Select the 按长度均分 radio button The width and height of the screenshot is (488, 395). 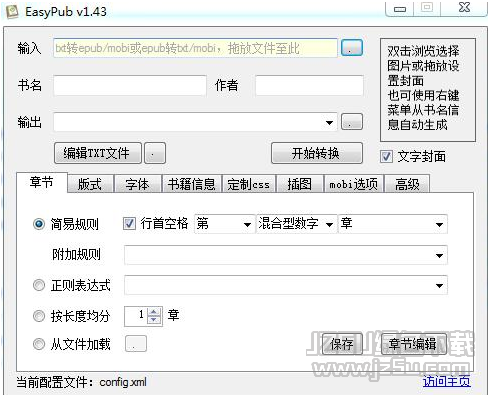(x=39, y=316)
